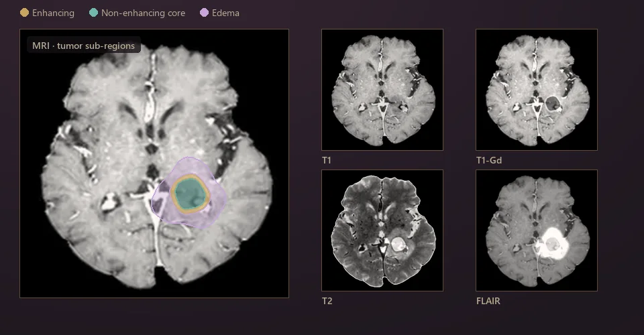This screenshot has height=335, width=644.
Task: Open the T2 modality thumbnail
Action: 382,230
